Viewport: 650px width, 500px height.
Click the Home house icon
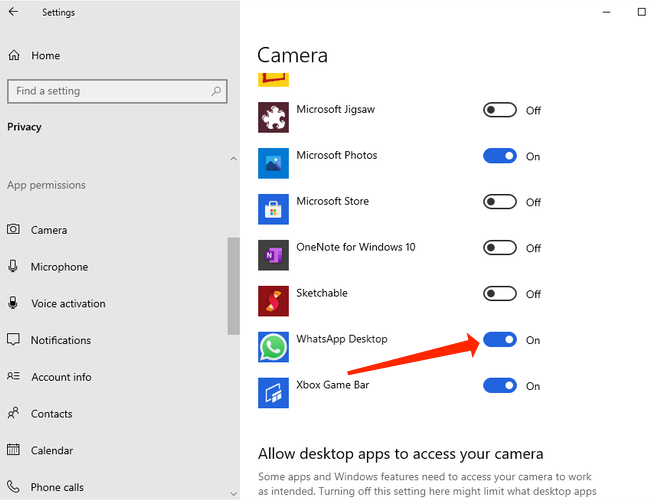(14, 55)
